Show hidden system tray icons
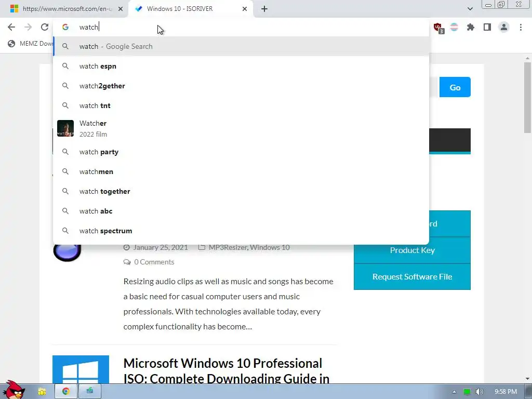Image resolution: width=532 pixels, height=399 pixels. 454,392
